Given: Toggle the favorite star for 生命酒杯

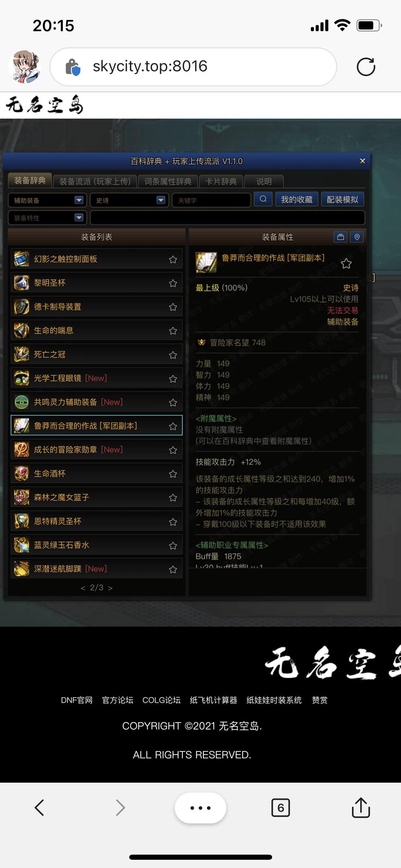Looking at the screenshot, I should click(173, 474).
